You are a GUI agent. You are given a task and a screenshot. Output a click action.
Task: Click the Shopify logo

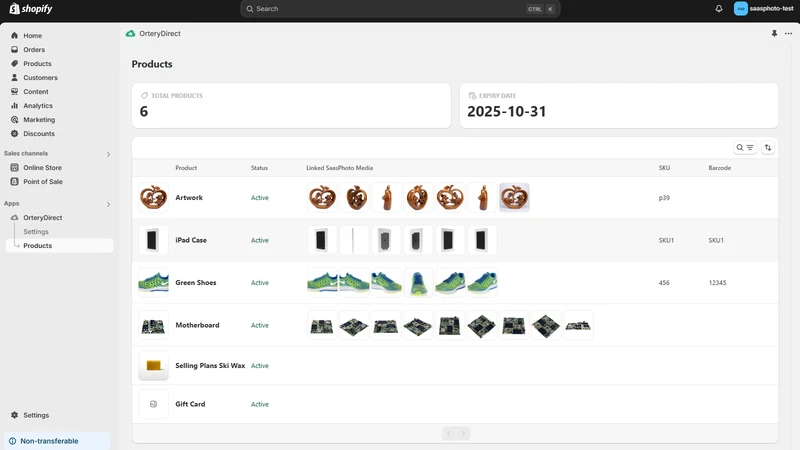(x=31, y=9)
